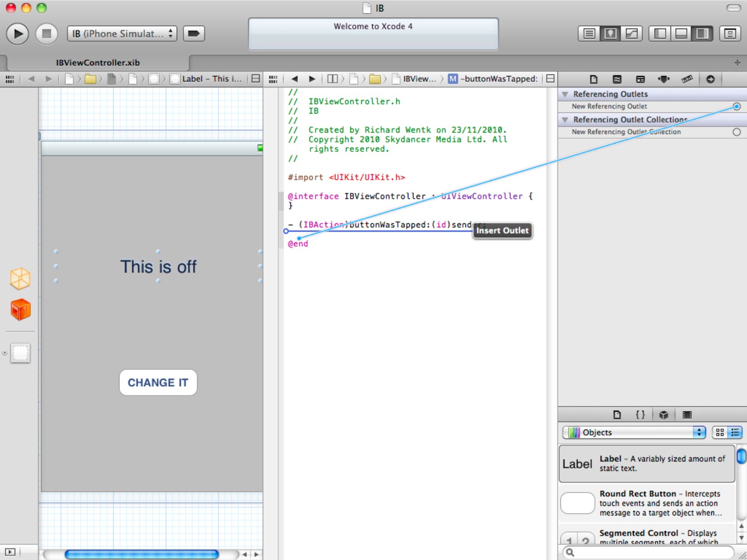Toggle the Utilities pane view button
Image resolution: width=747 pixels, height=560 pixels.
coord(702,34)
